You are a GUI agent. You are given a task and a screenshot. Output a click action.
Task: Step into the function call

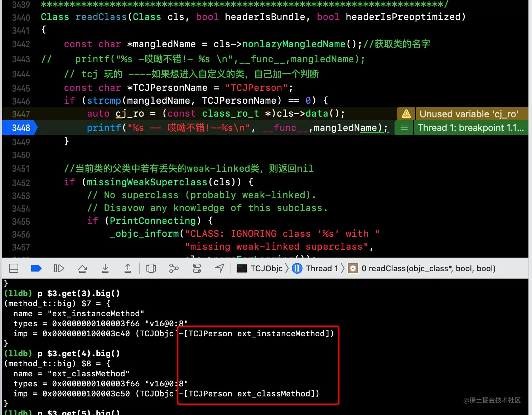105,268
